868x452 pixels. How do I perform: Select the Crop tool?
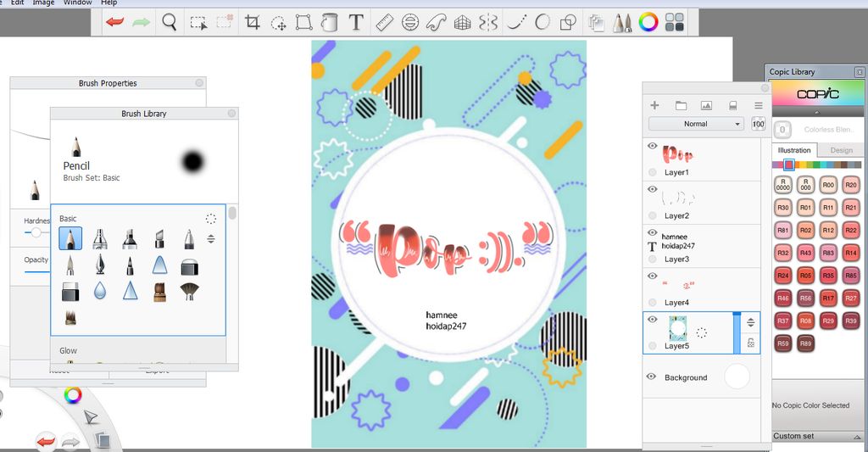[x=253, y=23]
